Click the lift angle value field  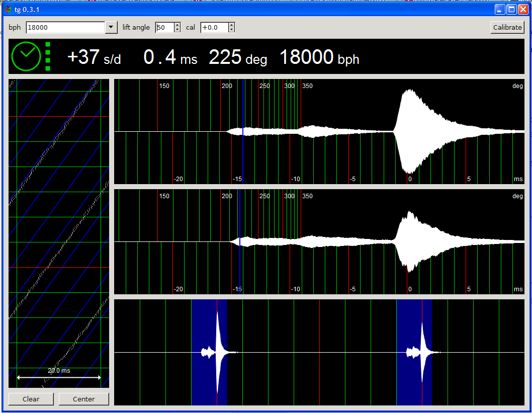click(164, 28)
